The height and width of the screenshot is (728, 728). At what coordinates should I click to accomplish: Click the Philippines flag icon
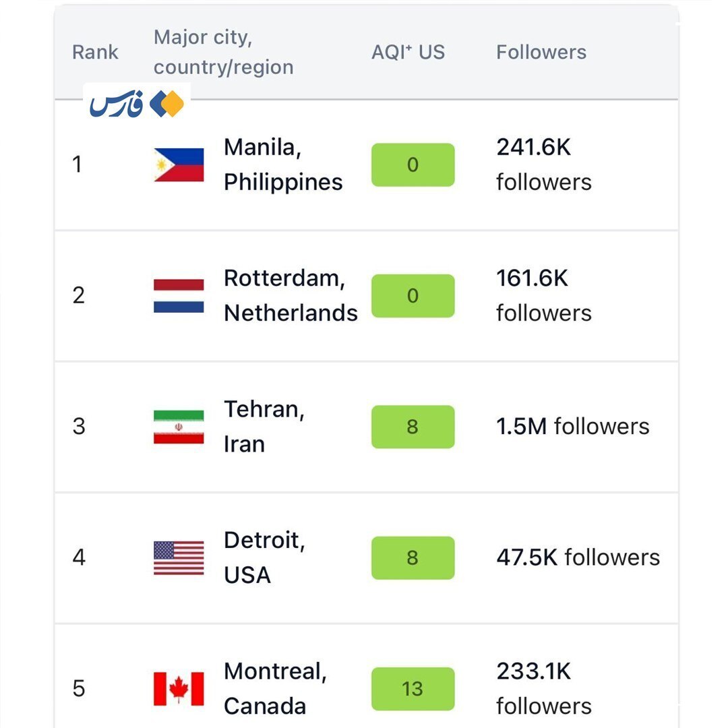(179, 165)
